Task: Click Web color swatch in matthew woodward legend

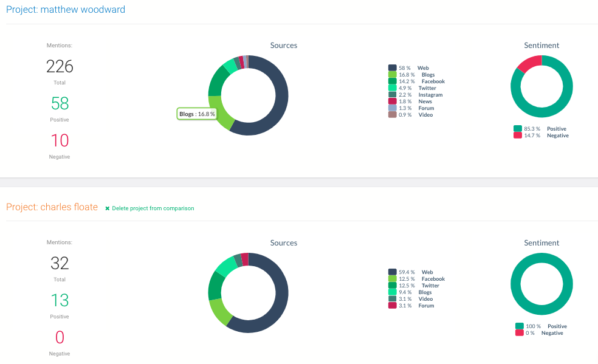Action: (x=393, y=68)
